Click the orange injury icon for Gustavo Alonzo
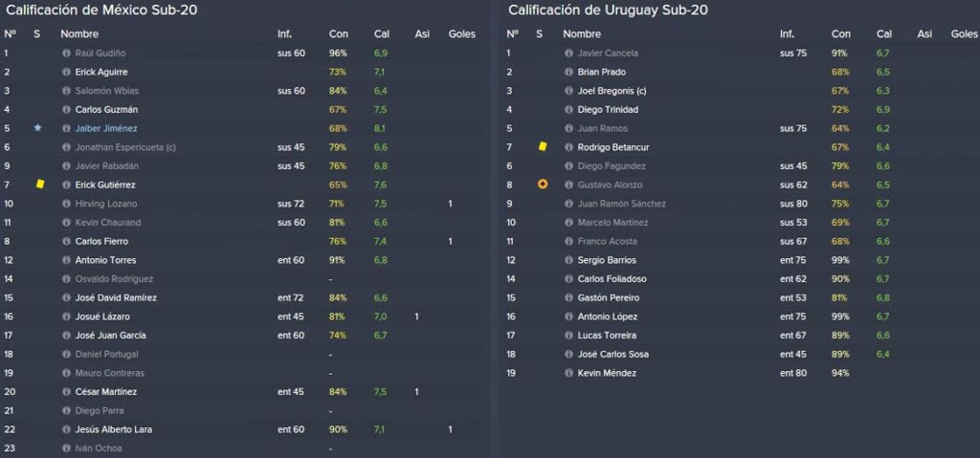 543,185
